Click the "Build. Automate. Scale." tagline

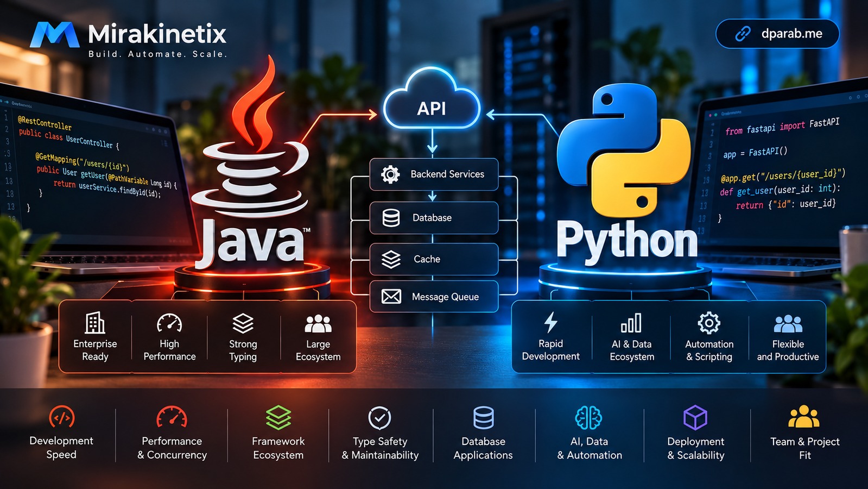click(x=158, y=54)
